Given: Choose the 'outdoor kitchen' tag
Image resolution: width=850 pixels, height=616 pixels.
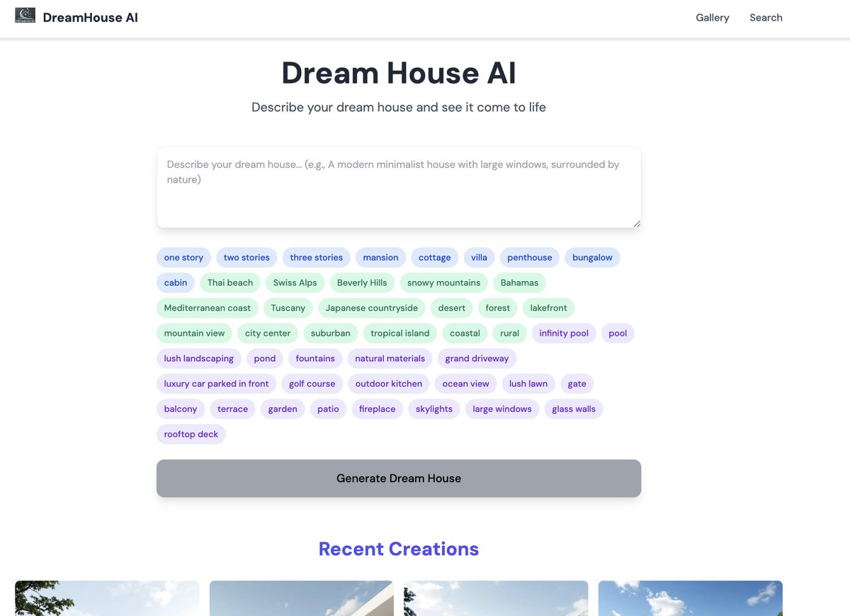Looking at the screenshot, I should [389, 384].
